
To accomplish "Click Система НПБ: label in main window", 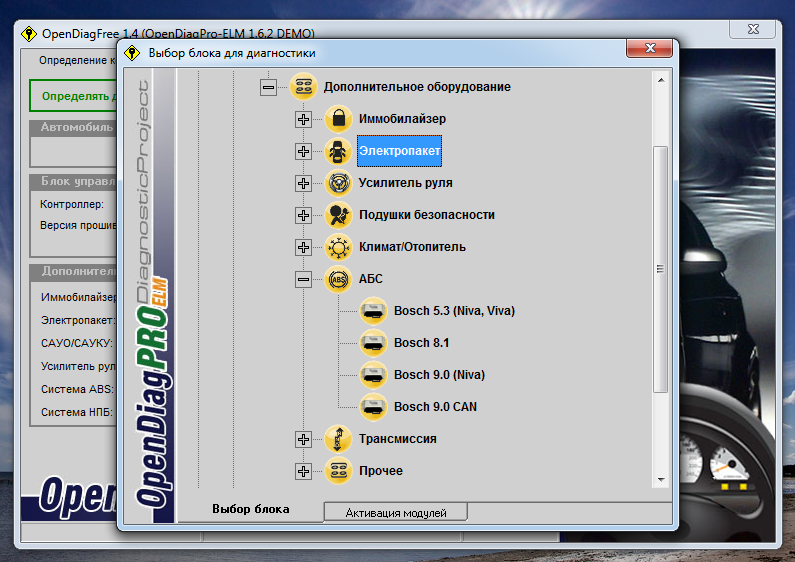I will point(77,412).
